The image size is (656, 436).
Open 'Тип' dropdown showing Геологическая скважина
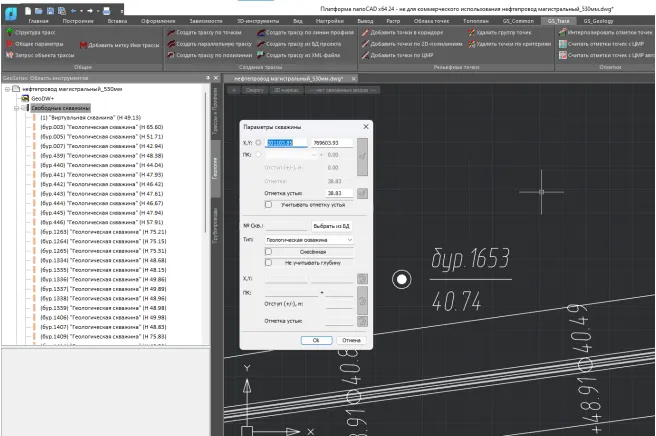pos(311,240)
